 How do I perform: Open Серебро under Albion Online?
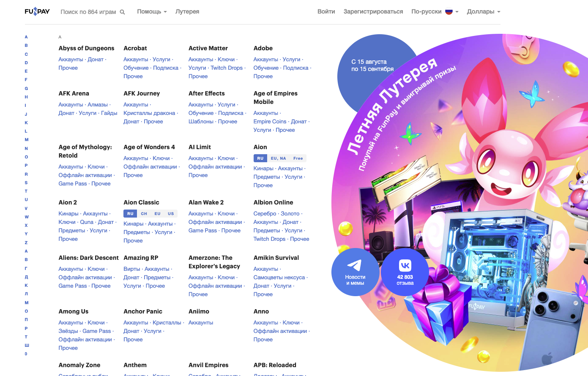click(265, 214)
